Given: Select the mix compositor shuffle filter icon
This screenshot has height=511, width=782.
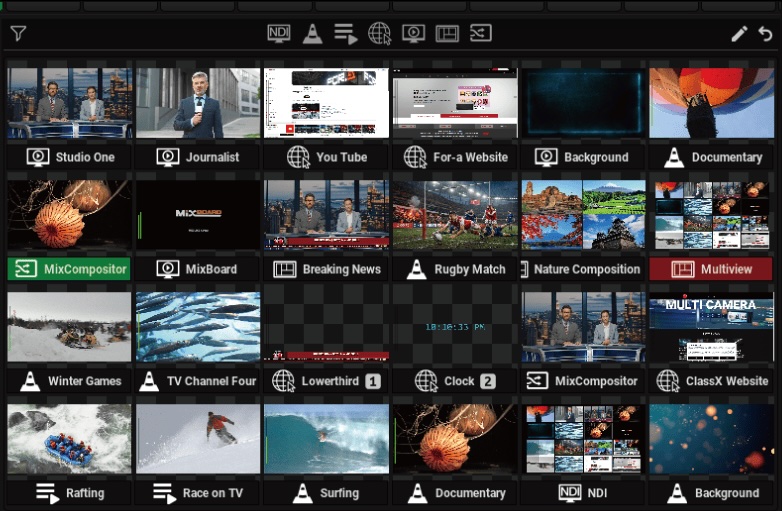Looking at the screenshot, I should click(481, 33).
